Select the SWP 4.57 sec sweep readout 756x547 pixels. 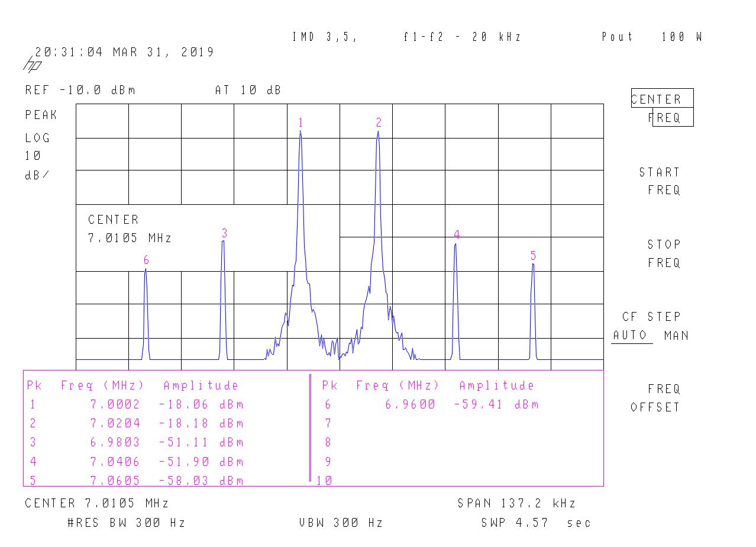point(535,523)
